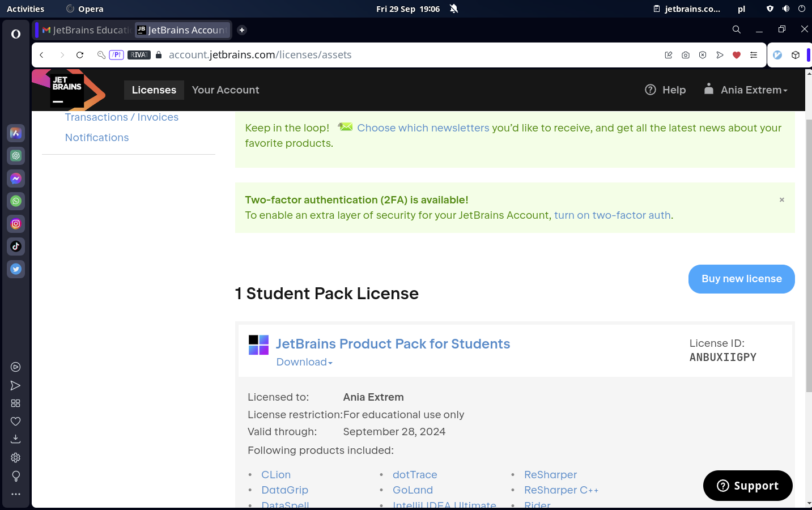Viewport: 812px width, 510px height.
Task: Open bookmarks heart in sidebar
Action: point(16,422)
